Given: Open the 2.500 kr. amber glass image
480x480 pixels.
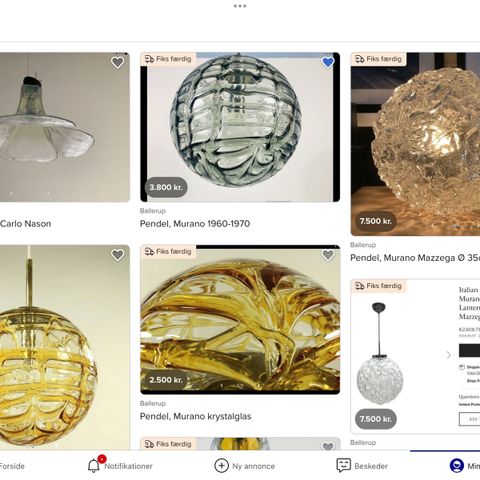Looking at the screenshot, I should (x=240, y=320).
